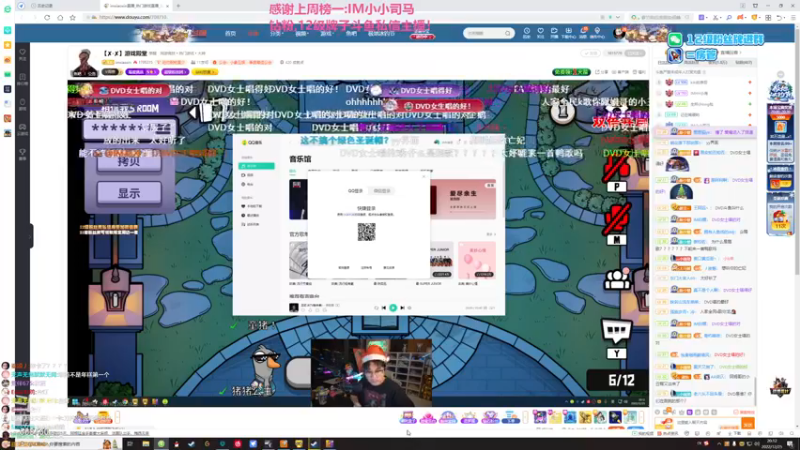Select the 微信登录 tab in login dialog
The image size is (800, 450).
(382, 191)
